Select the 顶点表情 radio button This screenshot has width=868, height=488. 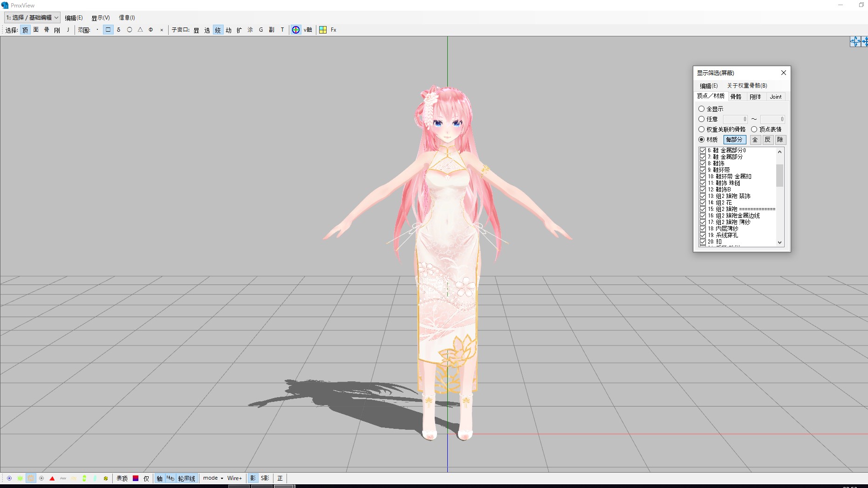[754, 129]
